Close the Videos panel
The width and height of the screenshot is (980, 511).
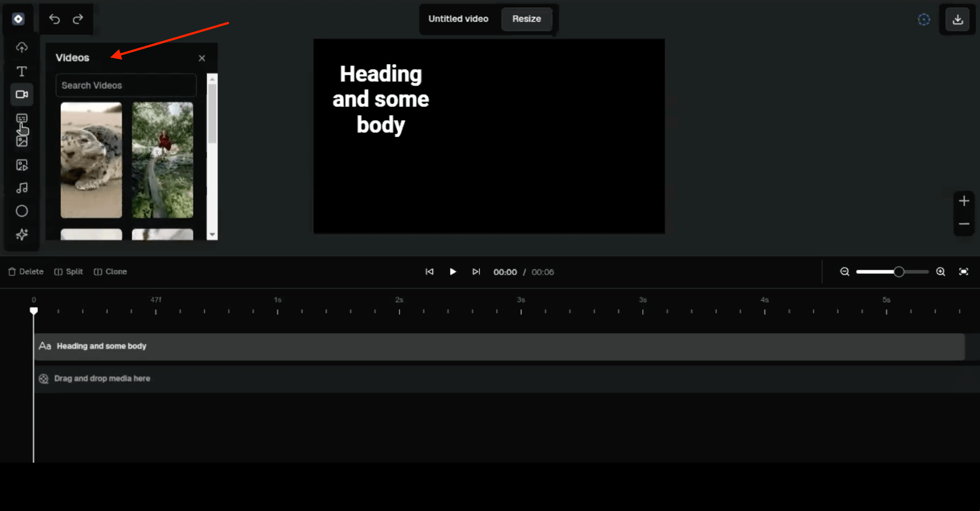pos(202,58)
